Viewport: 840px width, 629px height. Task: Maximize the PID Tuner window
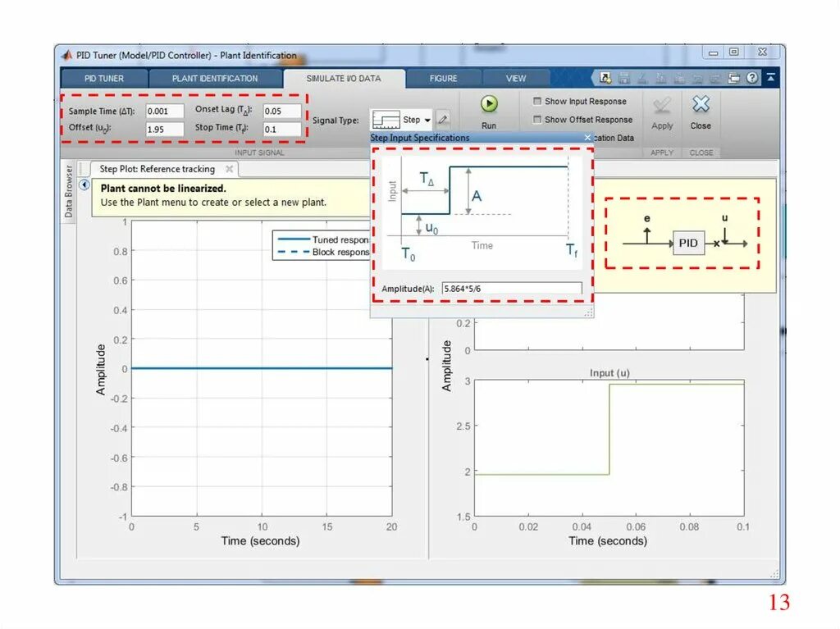[x=733, y=52]
